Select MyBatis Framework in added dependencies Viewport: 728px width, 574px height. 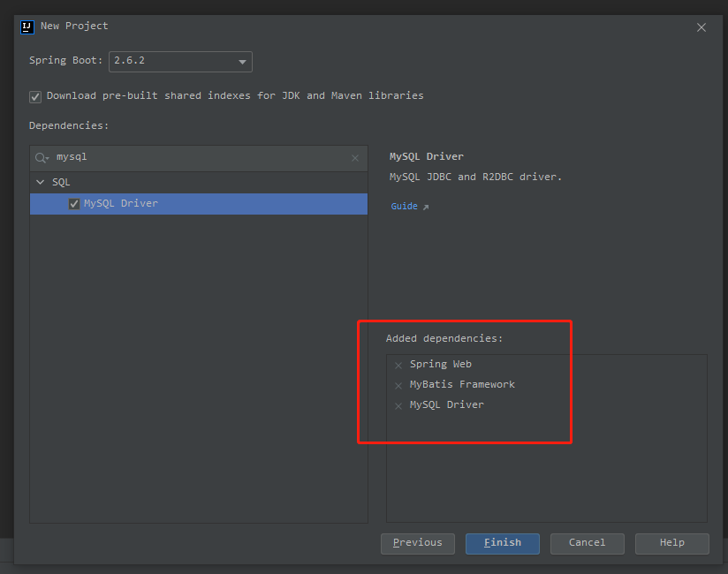tap(462, 384)
